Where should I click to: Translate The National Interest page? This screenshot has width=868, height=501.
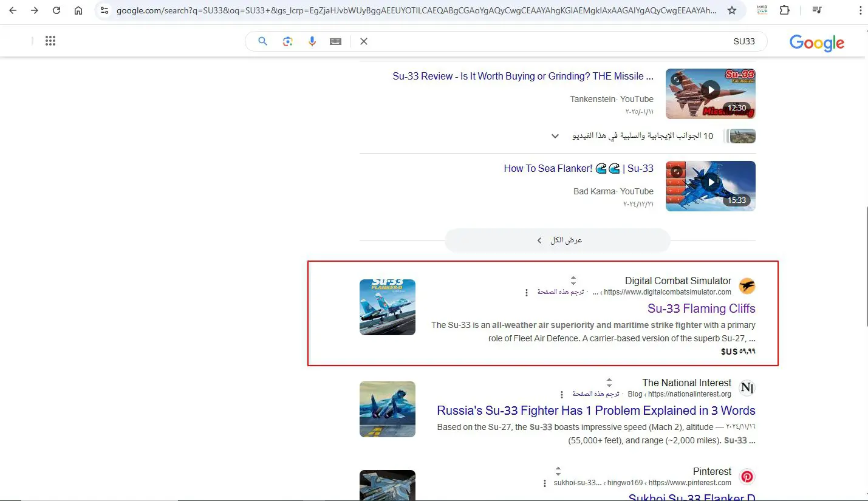point(596,394)
